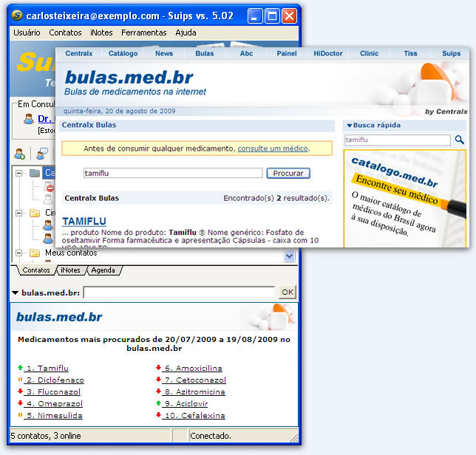This screenshot has width=476, height=455.
Task: Collapse the Busca rápida section arrow
Action: (349, 126)
